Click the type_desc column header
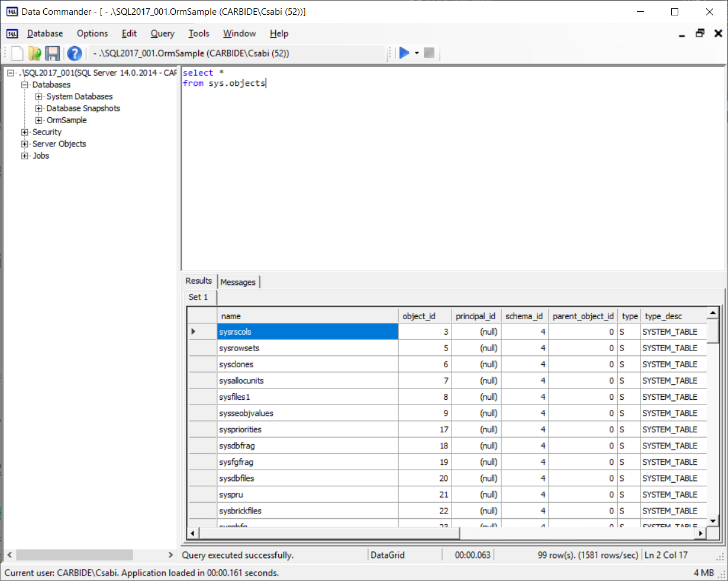Viewport: 728px width, 581px height. click(x=674, y=316)
